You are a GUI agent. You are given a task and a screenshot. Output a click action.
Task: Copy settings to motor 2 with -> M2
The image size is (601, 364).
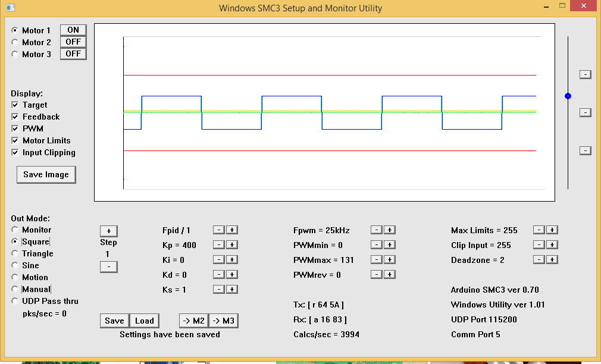click(x=193, y=321)
